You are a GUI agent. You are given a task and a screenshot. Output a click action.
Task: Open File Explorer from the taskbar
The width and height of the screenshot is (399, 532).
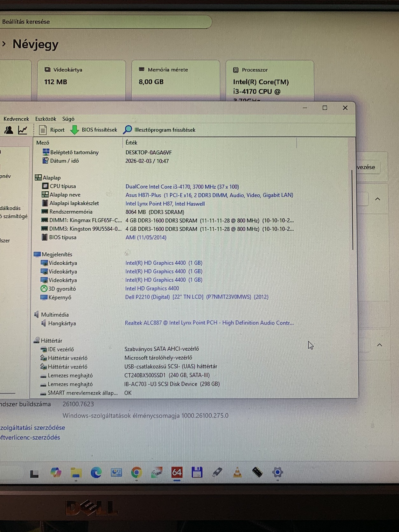(x=76, y=473)
